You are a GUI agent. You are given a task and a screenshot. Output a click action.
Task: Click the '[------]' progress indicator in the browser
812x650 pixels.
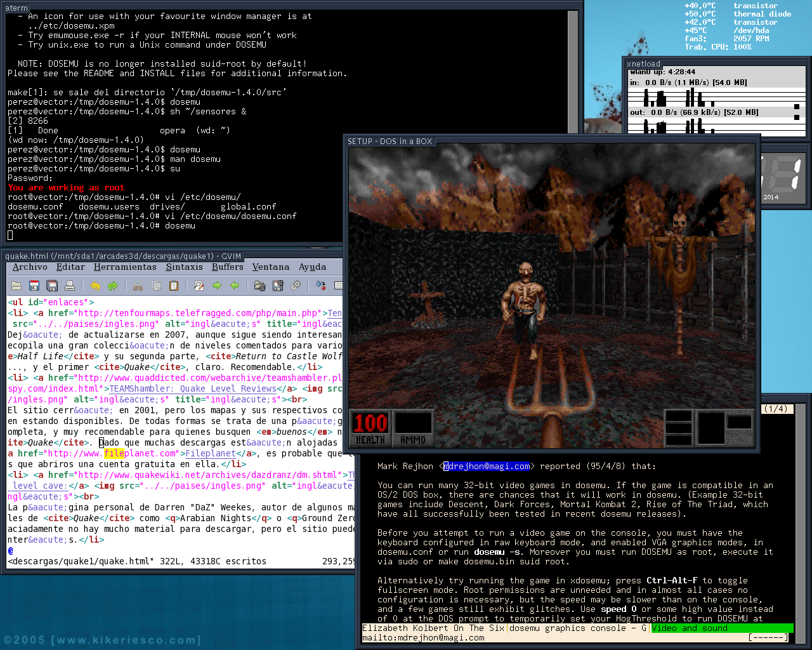(768, 637)
